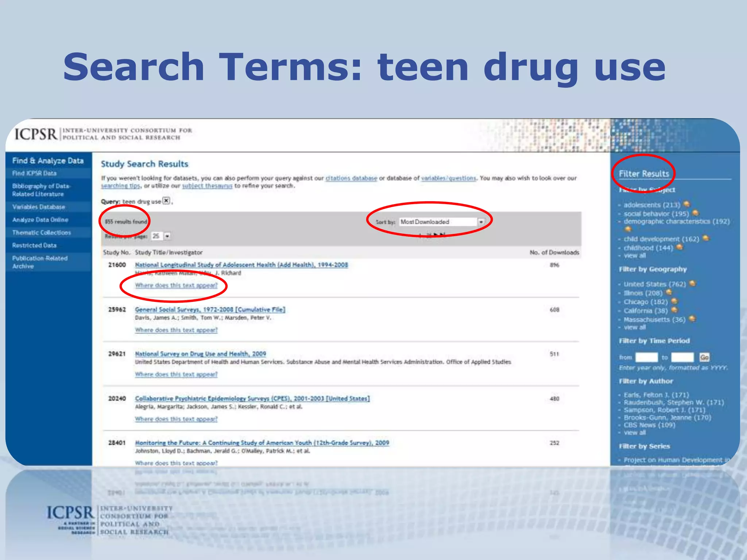Click the icon next to Chicago (182)

tap(674, 301)
